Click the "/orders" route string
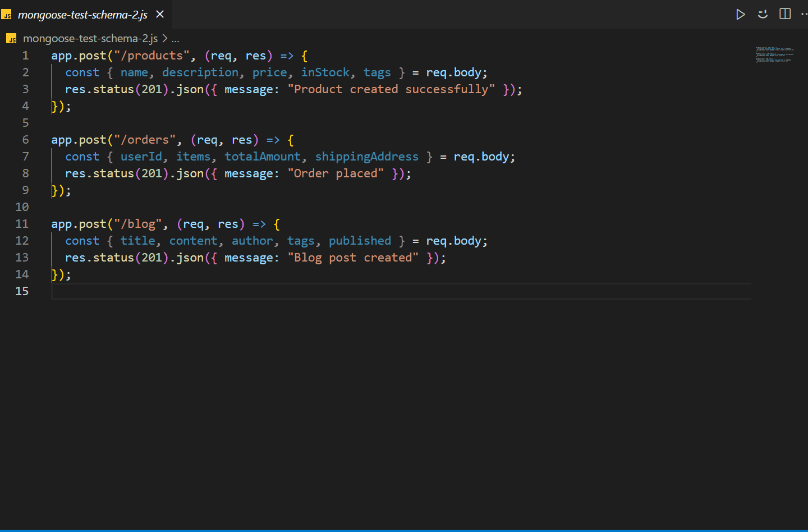808x532 pixels. [145, 140]
